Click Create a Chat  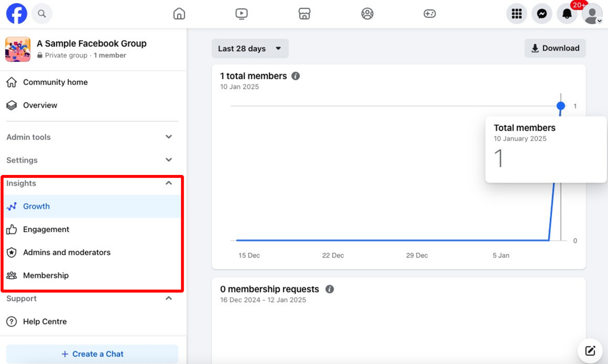coord(92,354)
